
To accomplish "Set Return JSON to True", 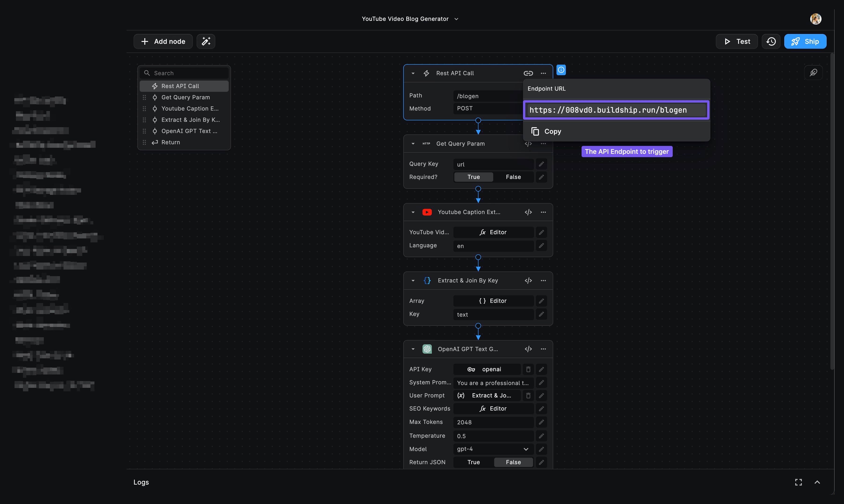I will coord(473,462).
